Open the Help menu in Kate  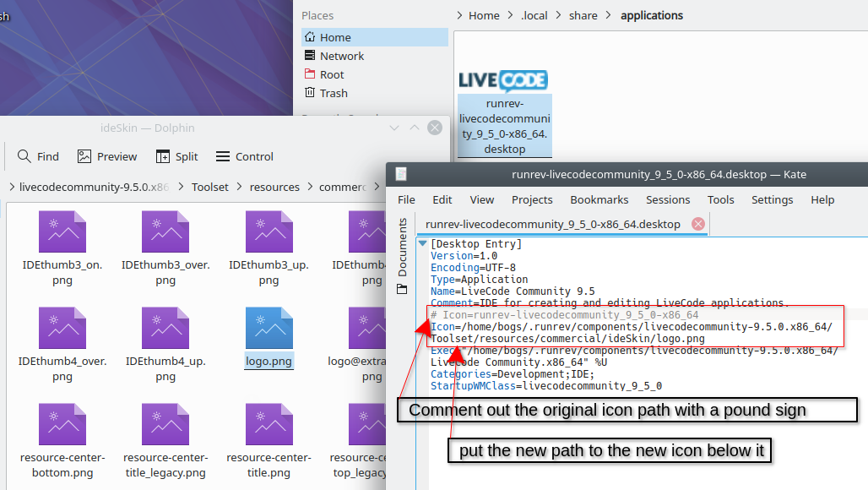coord(822,200)
